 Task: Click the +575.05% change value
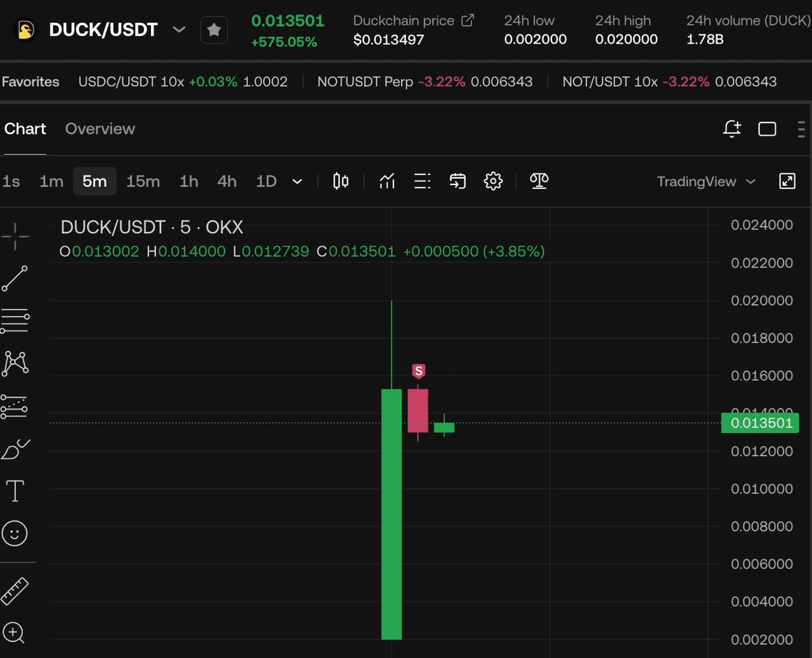coord(284,42)
